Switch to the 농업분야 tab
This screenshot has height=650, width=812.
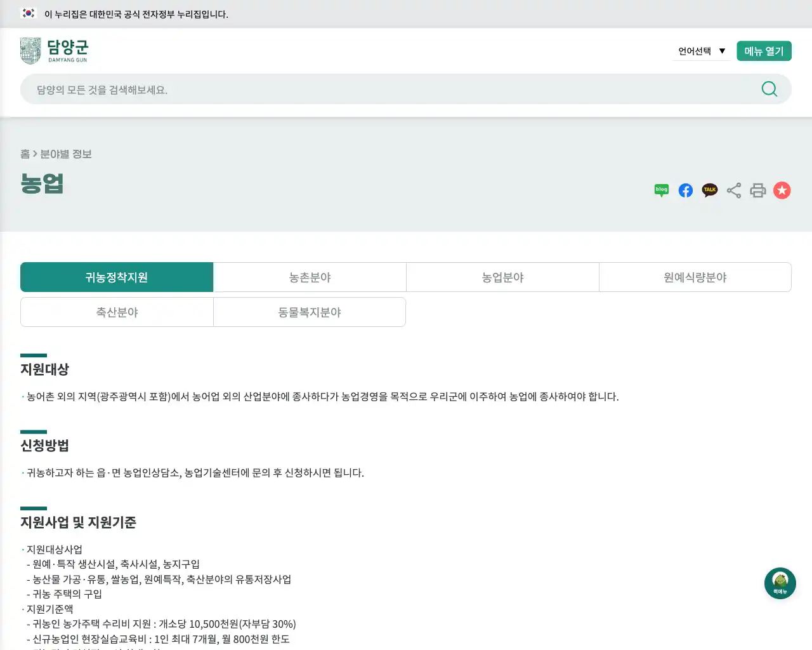pyautogui.click(x=502, y=277)
